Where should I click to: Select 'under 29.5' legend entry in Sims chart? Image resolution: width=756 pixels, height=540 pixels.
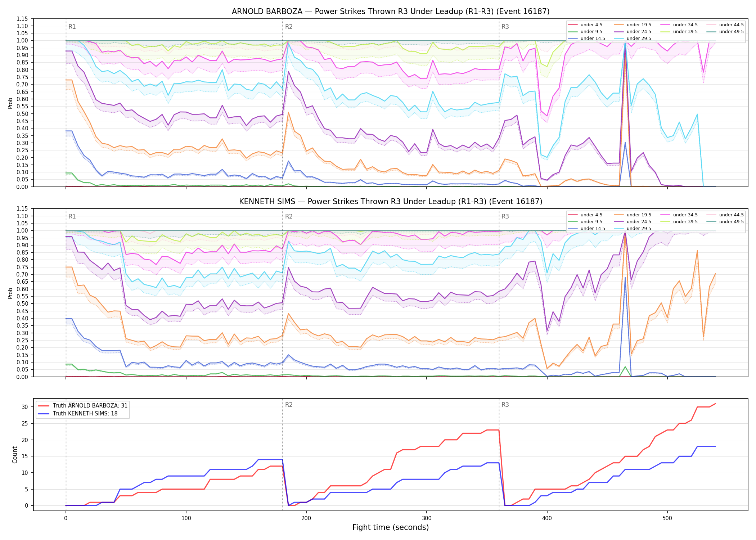click(633, 229)
